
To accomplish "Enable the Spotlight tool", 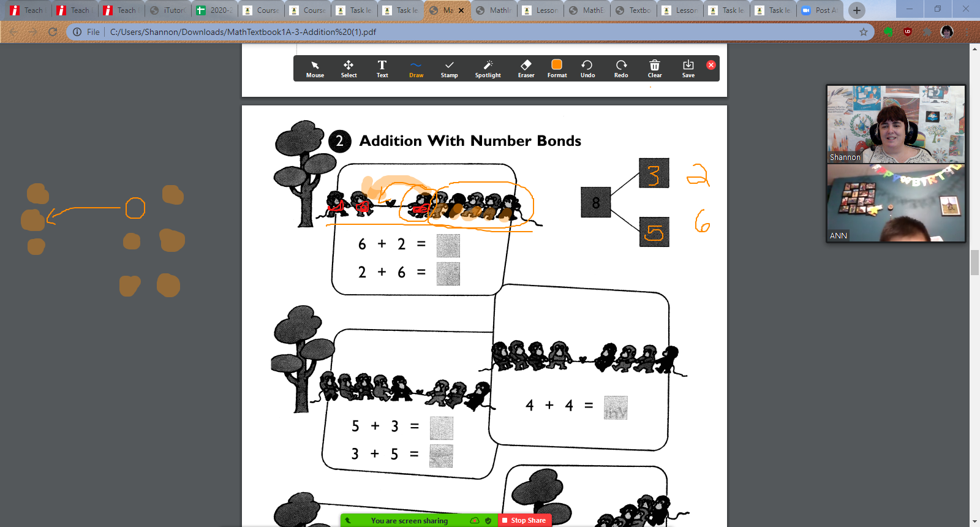I will click(488, 69).
